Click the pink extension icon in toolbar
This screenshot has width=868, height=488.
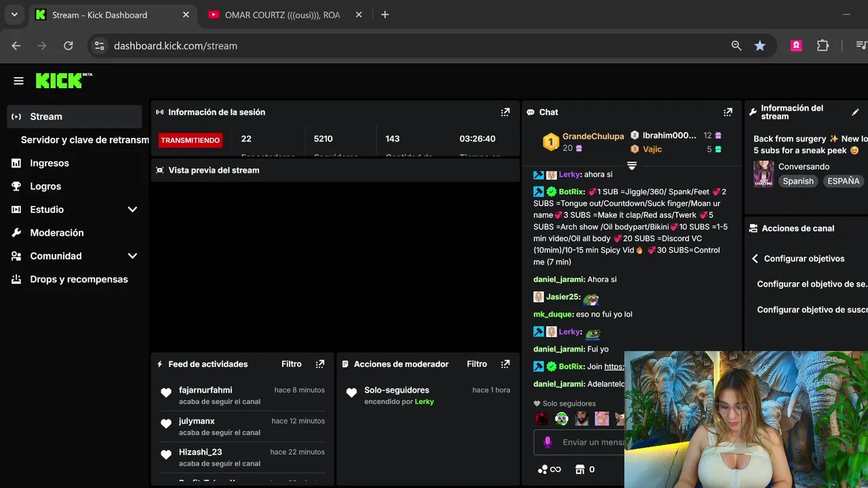pyautogui.click(x=796, y=46)
